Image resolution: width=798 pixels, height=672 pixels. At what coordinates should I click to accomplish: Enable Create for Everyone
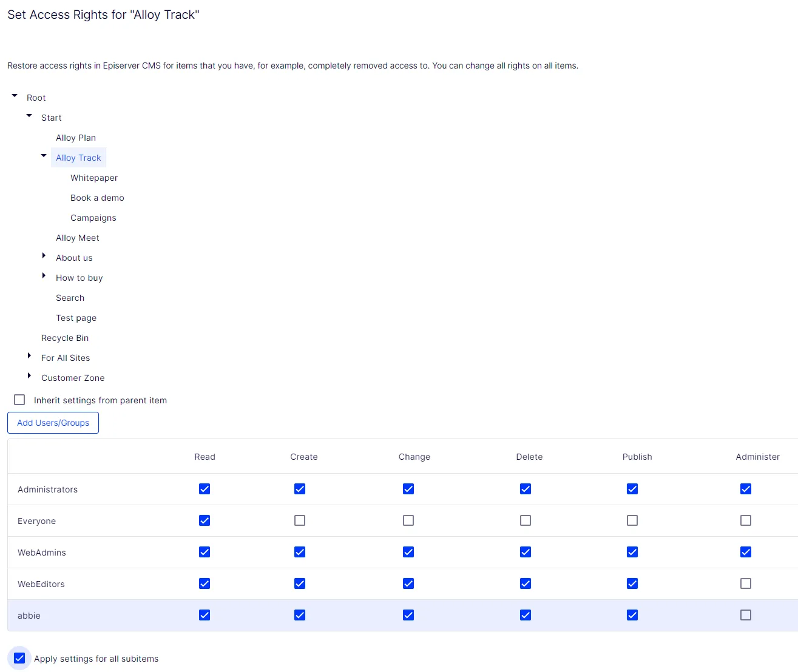click(x=300, y=520)
